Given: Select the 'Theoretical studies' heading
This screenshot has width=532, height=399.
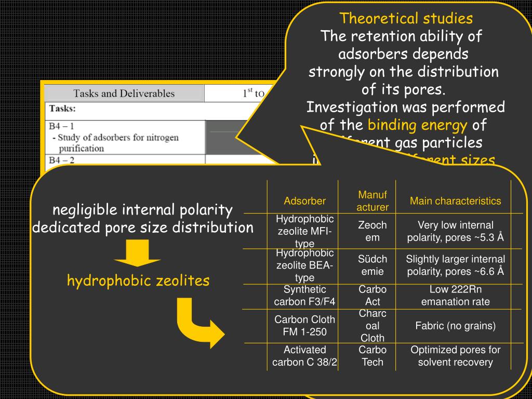Looking at the screenshot, I should coord(406,18).
